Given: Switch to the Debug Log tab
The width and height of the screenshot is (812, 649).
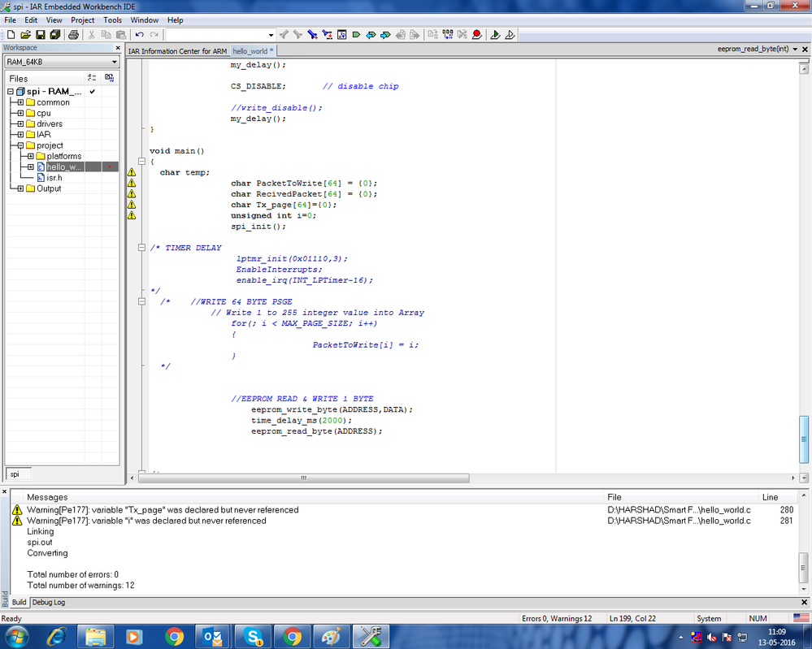Looking at the screenshot, I should pos(49,602).
